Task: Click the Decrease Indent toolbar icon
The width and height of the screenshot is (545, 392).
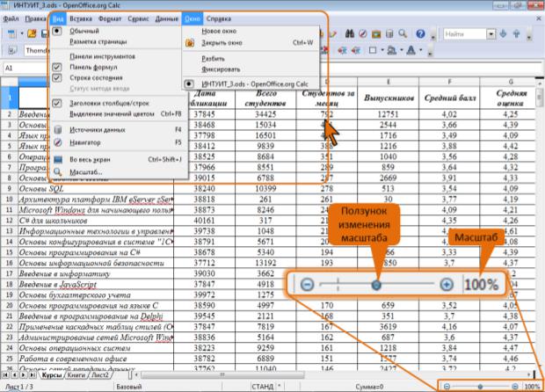Action: [x=342, y=50]
